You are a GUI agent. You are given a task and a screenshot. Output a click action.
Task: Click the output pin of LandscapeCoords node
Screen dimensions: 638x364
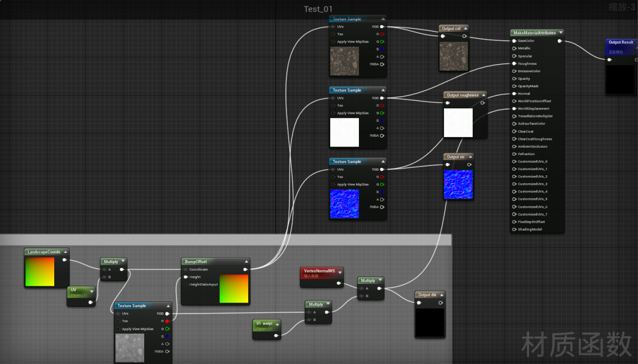click(x=64, y=260)
